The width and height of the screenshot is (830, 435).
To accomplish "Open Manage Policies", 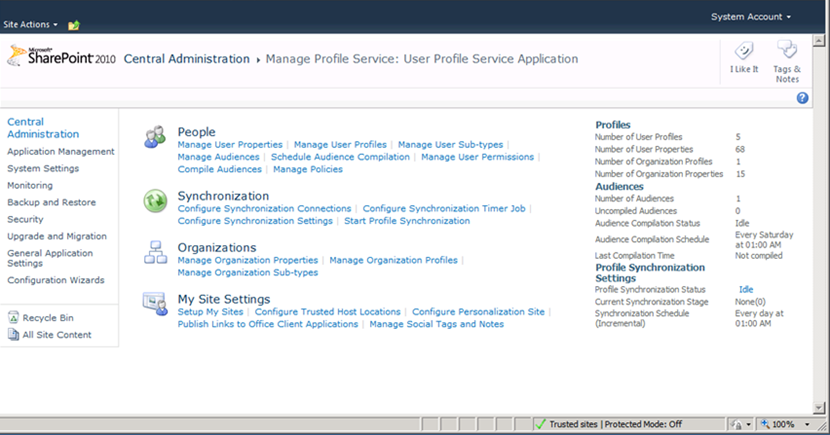I will [x=308, y=169].
